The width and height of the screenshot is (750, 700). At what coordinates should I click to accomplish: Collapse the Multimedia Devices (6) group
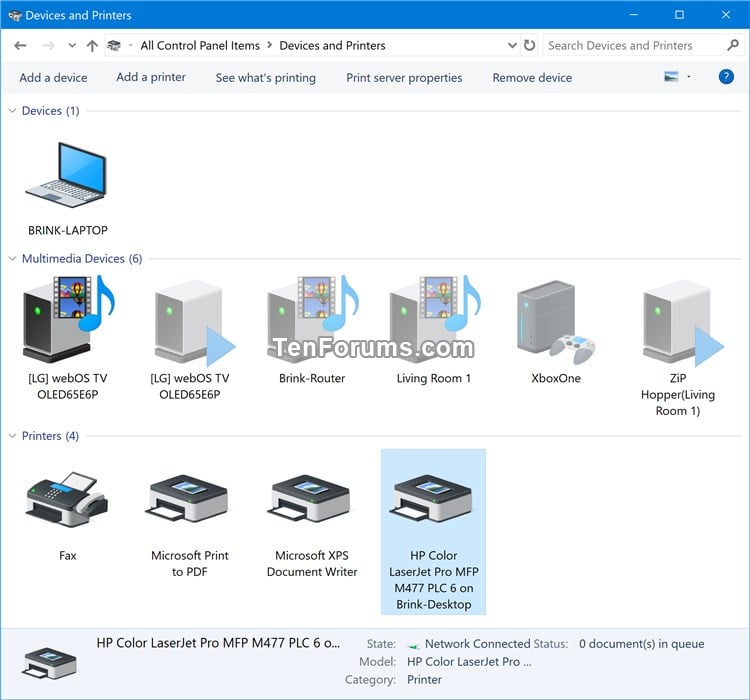12,259
